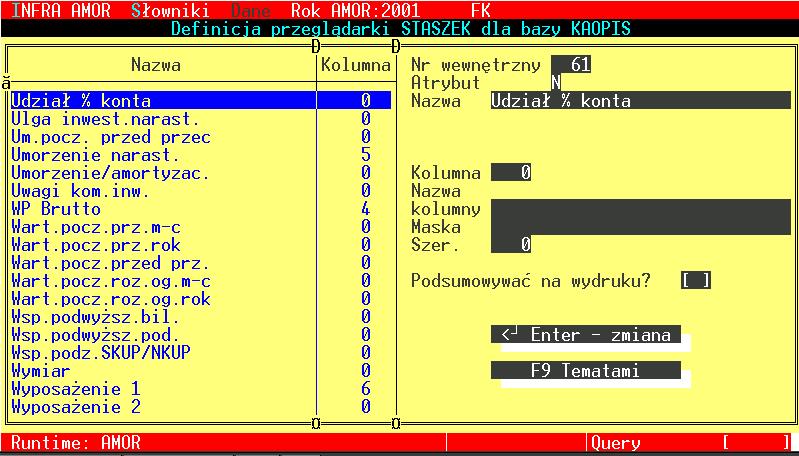Select the 'Wart.pocz.prz.m-c' row
Viewport: 799px width, 456px height.
click(x=201, y=227)
